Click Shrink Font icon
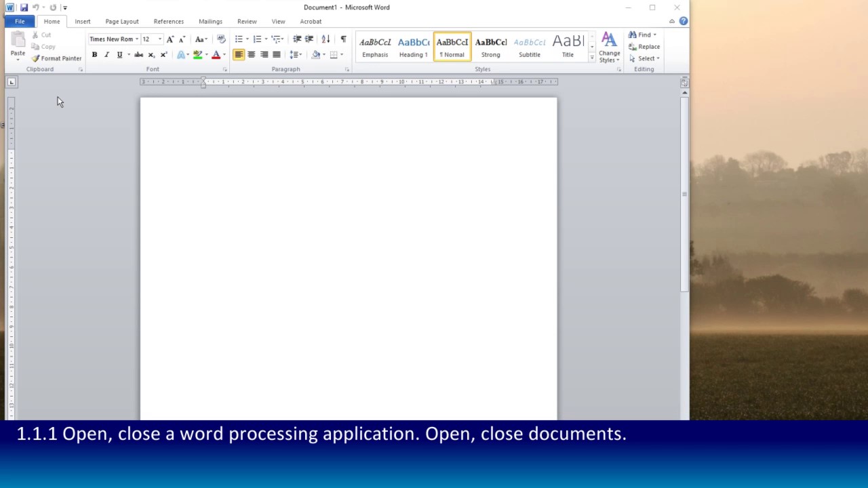 (182, 39)
